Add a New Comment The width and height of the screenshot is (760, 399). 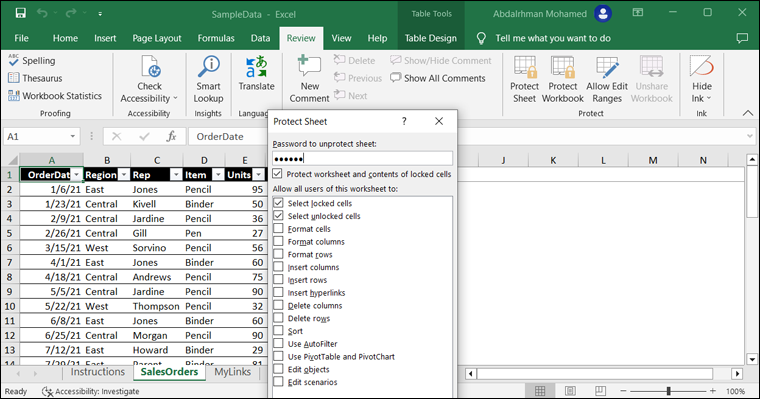coord(310,79)
